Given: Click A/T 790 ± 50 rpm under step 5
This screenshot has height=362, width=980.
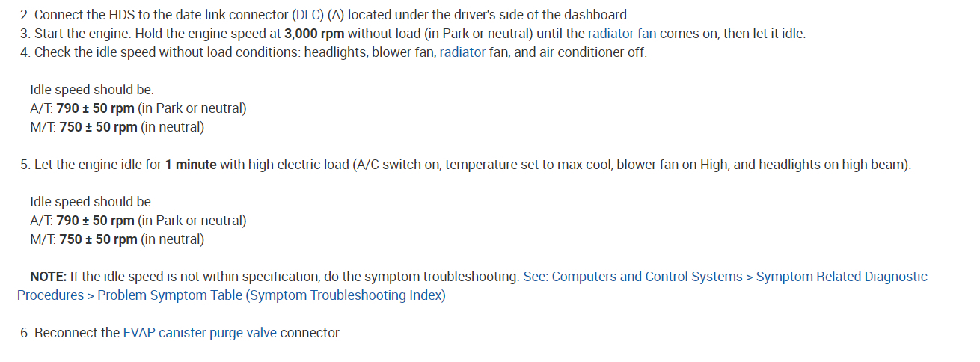Looking at the screenshot, I should pyautogui.click(x=95, y=221).
